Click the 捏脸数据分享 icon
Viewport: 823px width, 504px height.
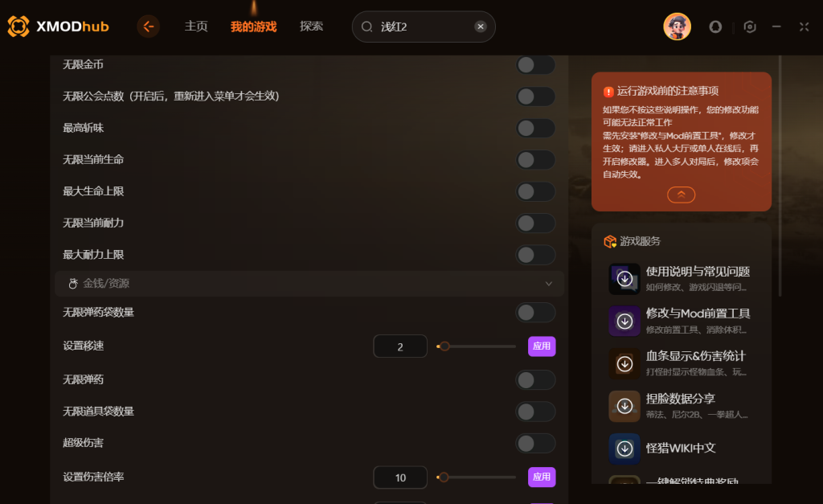click(624, 406)
